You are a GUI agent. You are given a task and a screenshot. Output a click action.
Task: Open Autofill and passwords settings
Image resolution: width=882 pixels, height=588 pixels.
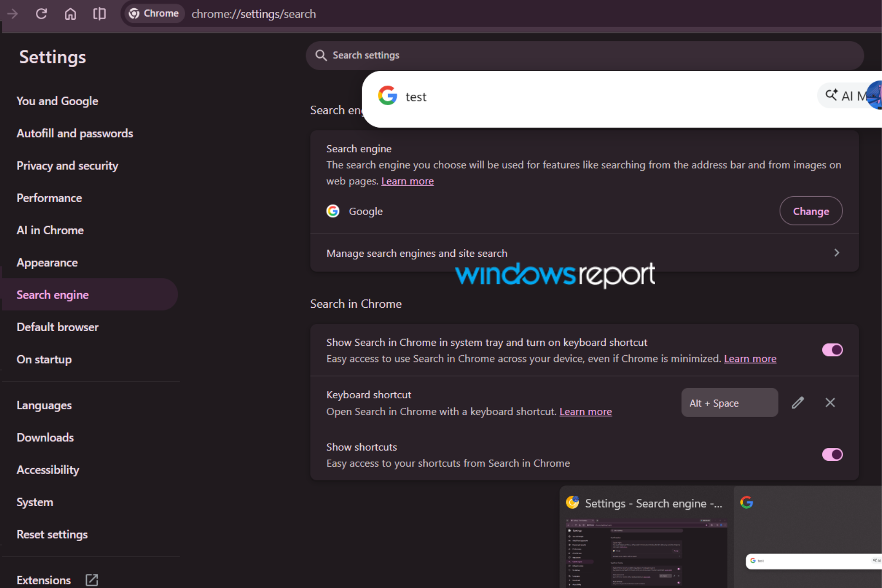[75, 134]
